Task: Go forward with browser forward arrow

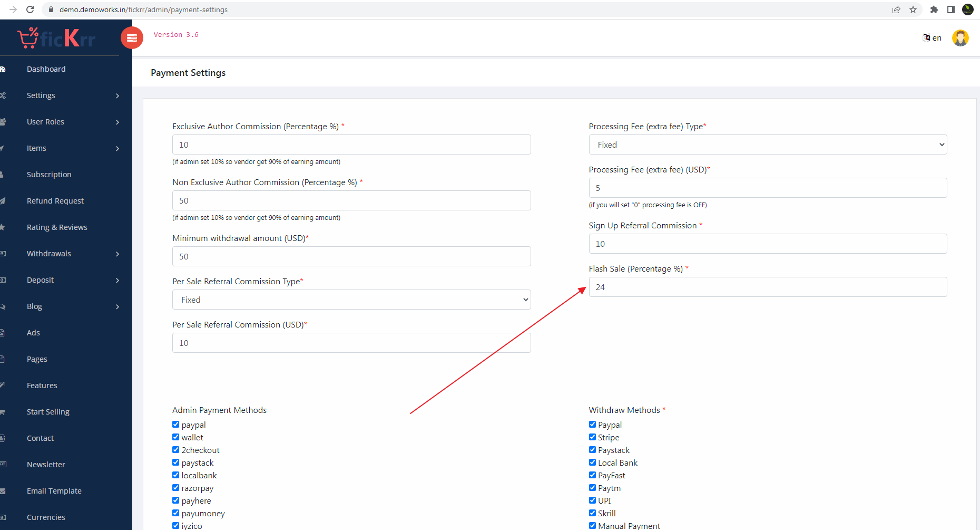Action: [13, 9]
